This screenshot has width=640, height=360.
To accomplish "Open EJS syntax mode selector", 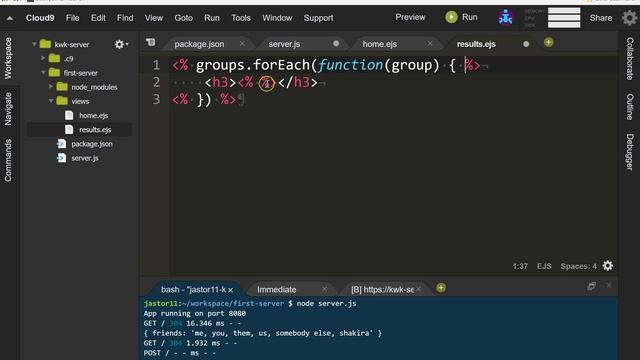I will point(544,266).
